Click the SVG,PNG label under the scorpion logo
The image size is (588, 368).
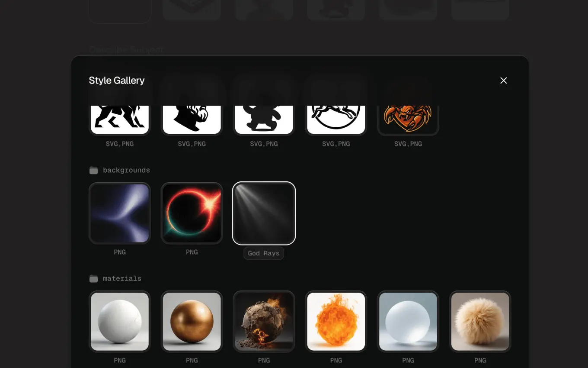(x=408, y=144)
